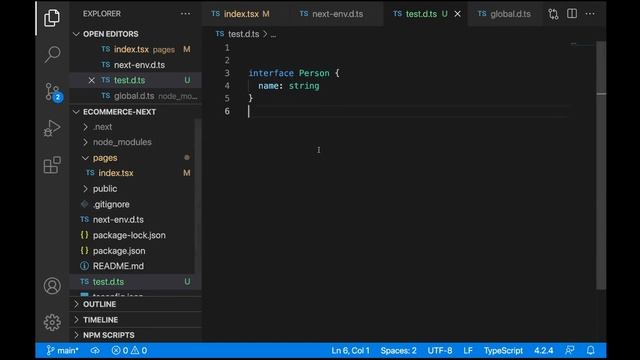Click the publish to cloud sync icon
640x360 pixels.
pos(95,351)
